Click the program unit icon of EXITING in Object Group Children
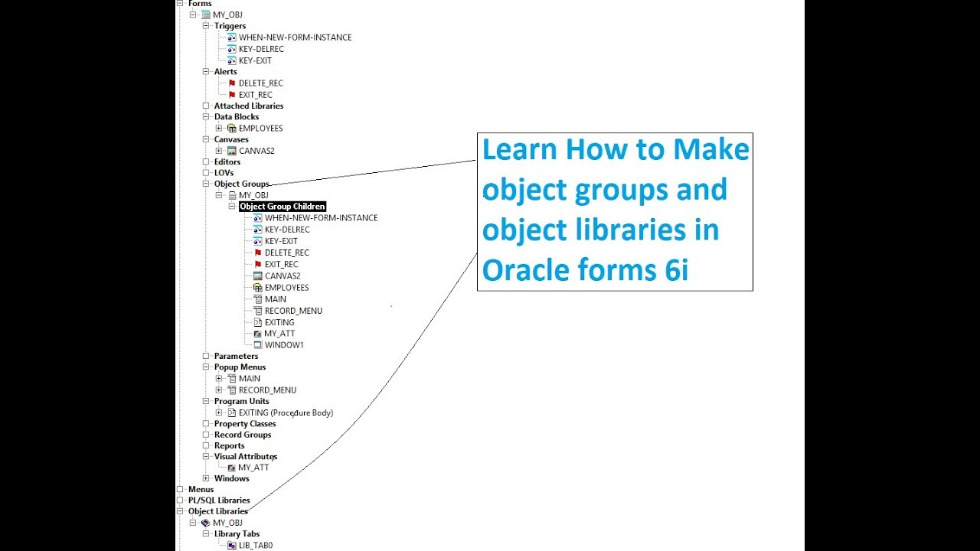The height and width of the screenshot is (551, 980). pos(258,322)
